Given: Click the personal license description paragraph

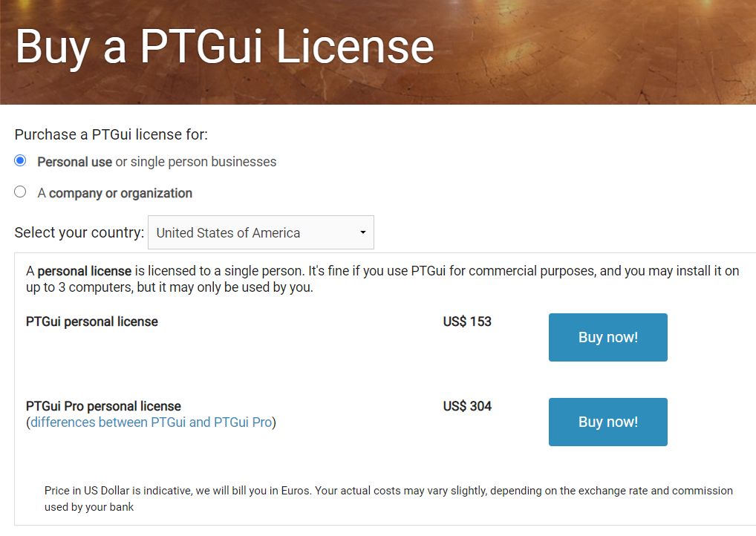Looking at the screenshot, I should (382, 279).
